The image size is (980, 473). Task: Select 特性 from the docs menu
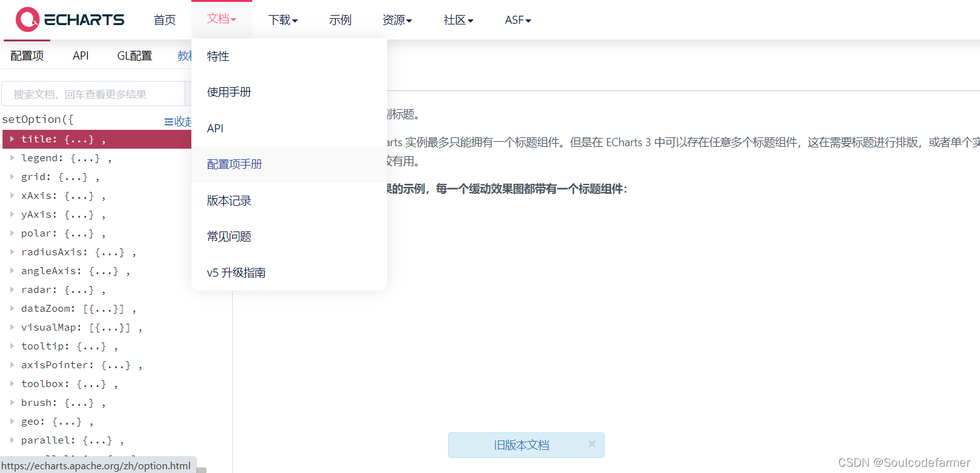[289, 56]
